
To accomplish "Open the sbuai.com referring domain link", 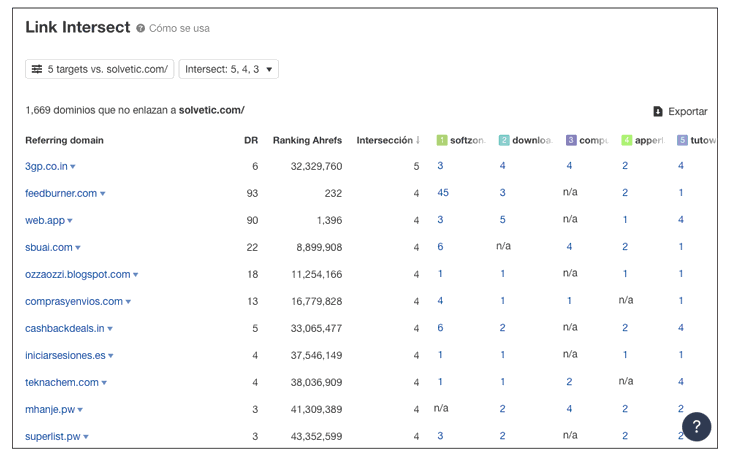I will (48, 247).
